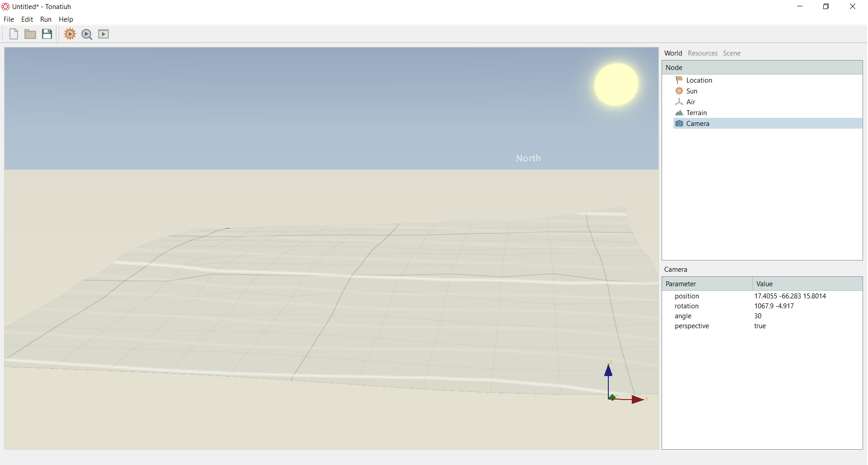Click the Terrain mountain icon
The width and height of the screenshot is (868, 465).
pyautogui.click(x=679, y=112)
